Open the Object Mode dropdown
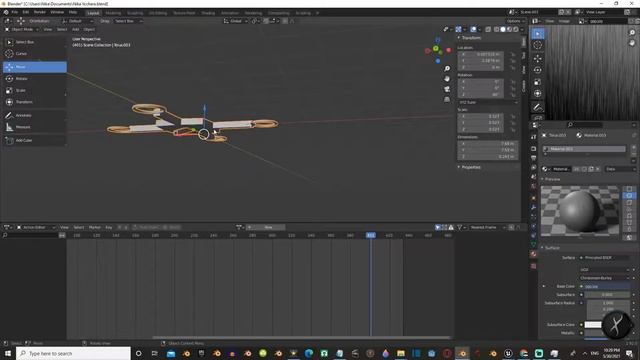640x360 pixels. pos(22,29)
